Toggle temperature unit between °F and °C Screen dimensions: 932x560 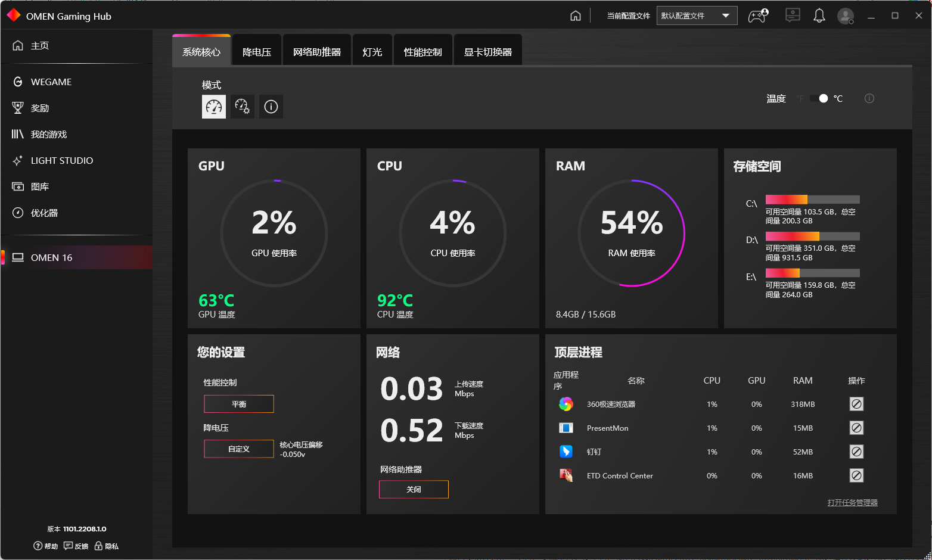[x=819, y=98]
